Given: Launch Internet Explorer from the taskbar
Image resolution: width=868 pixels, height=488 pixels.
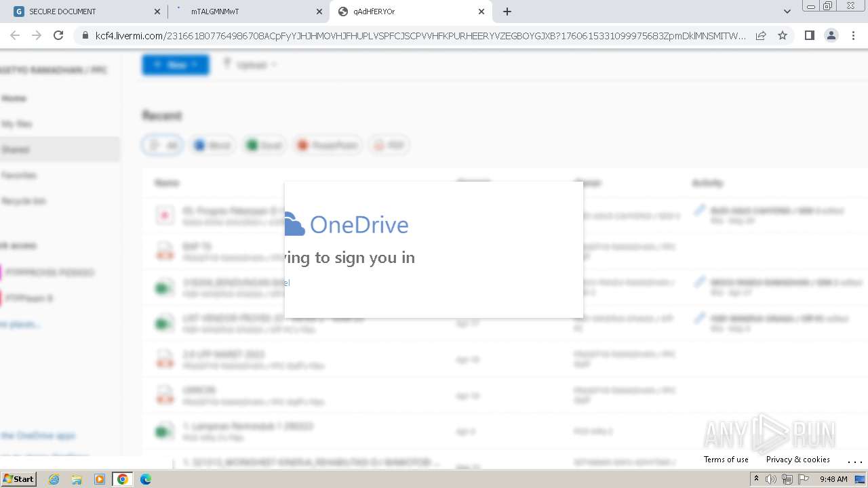Looking at the screenshot, I should tap(54, 479).
